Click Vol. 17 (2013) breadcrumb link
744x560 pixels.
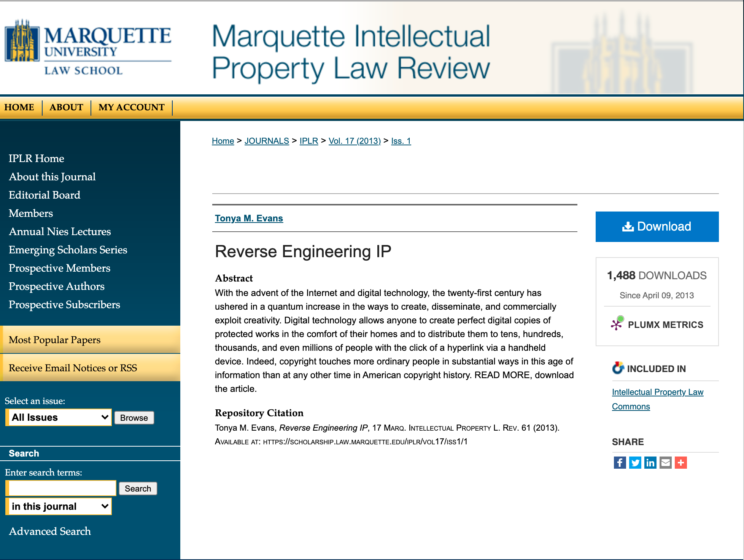[x=355, y=141]
